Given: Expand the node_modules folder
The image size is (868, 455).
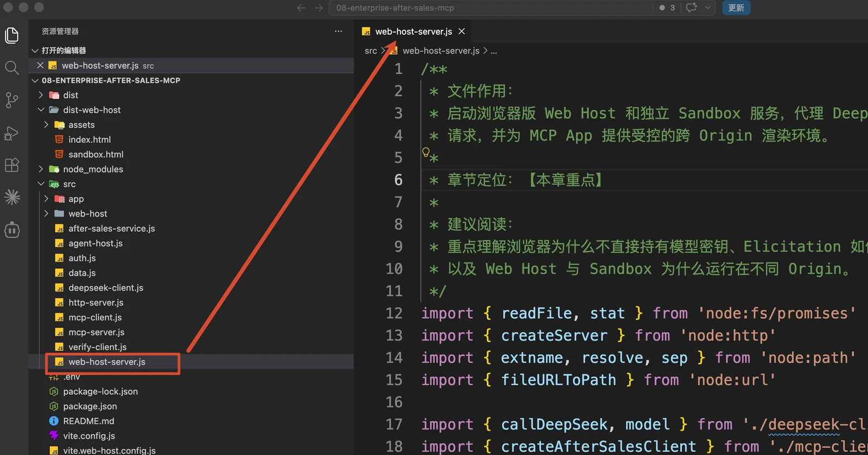Looking at the screenshot, I should 41,169.
